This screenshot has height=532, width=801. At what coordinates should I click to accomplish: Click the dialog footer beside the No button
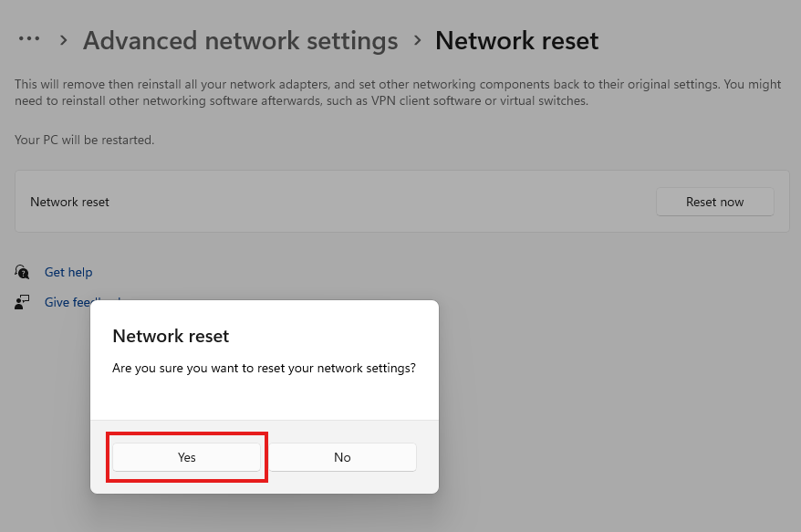[427, 457]
